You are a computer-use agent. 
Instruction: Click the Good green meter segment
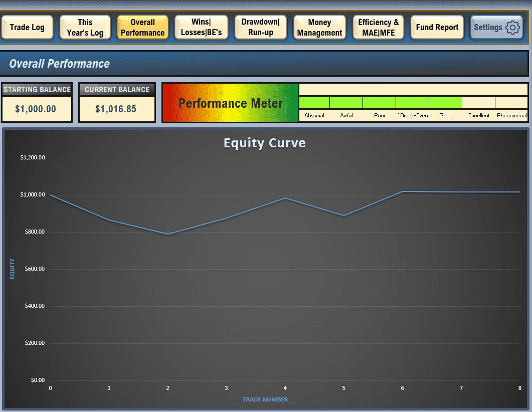pyautogui.click(x=445, y=103)
